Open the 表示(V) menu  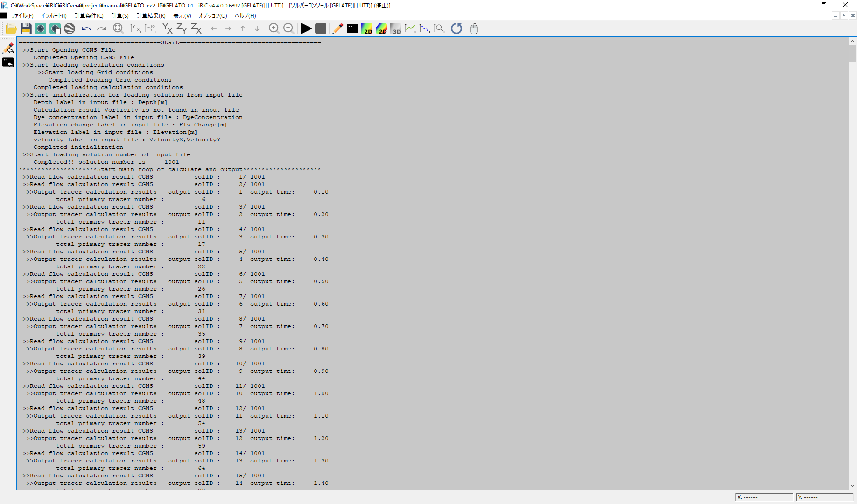182,15
